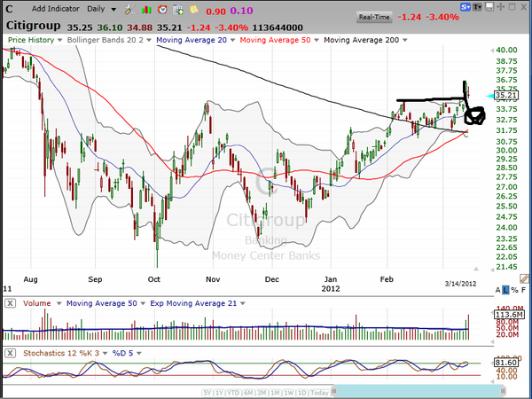
Task: Select the 1Y zoom range
Action: [220, 393]
